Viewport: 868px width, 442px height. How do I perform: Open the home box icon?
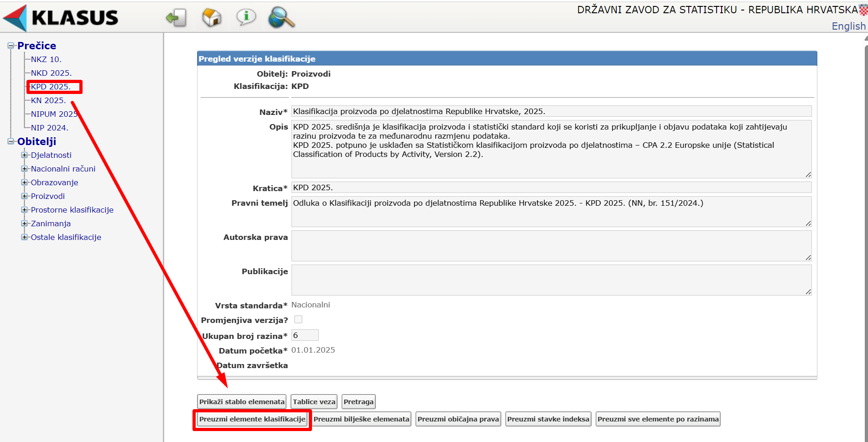coord(211,18)
